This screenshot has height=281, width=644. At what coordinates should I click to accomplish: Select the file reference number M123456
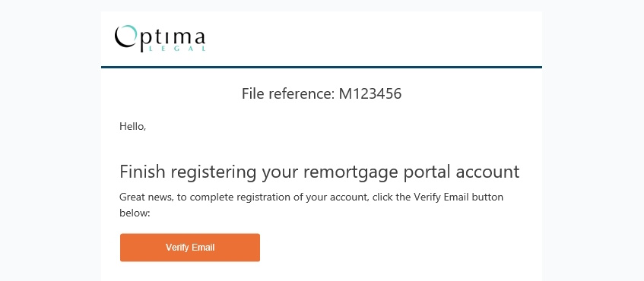pyautogui.click(x=370, y=94)
